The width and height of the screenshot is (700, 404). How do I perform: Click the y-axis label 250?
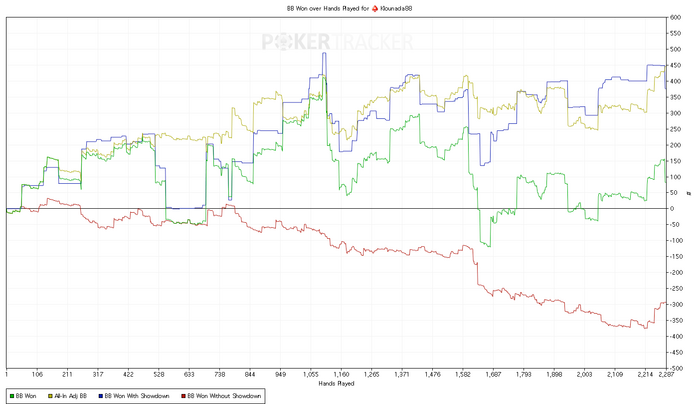[675, 129]
